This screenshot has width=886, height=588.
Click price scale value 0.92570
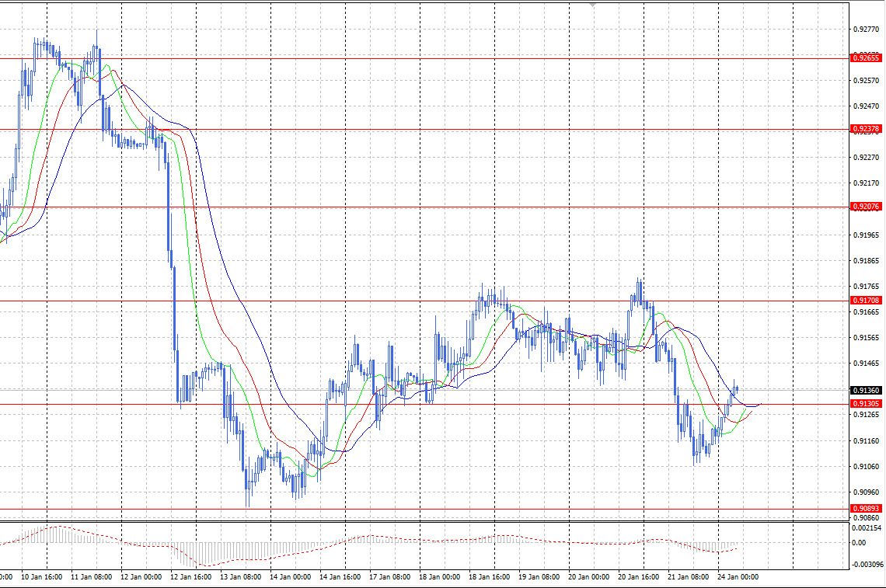[x=867, y=81]
